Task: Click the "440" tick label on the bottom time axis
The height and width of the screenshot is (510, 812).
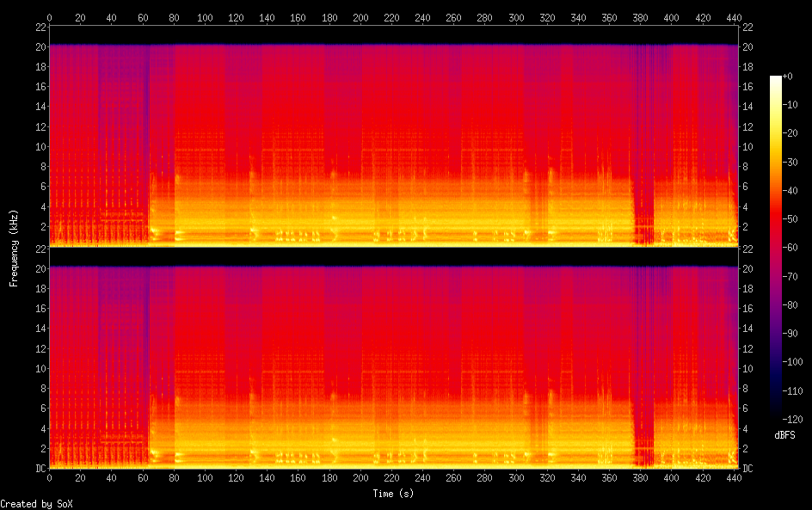Action: point(734,477)
